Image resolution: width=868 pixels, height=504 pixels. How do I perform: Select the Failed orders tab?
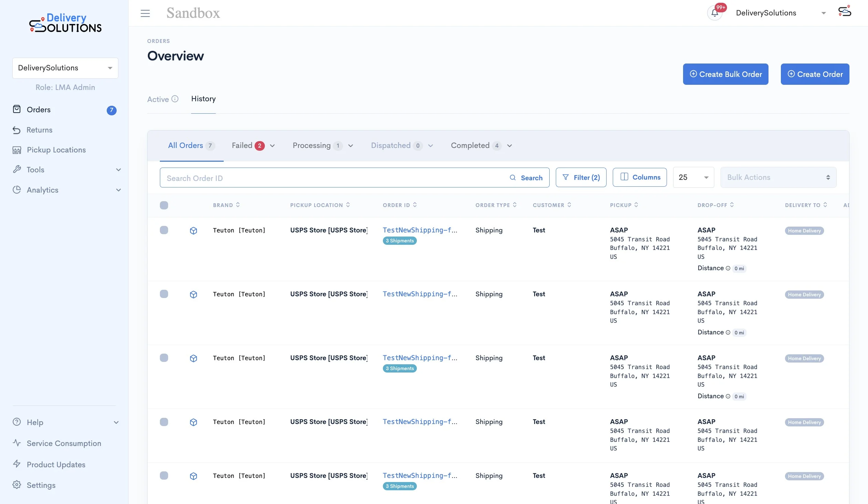pyautogui.click(x=248, y=146)
